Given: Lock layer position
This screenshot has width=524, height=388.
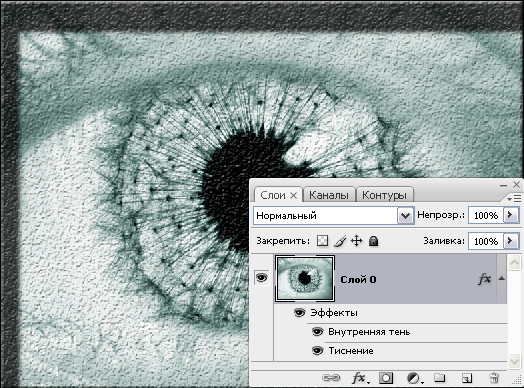Looking at the screenshot, I should (357, 241).
